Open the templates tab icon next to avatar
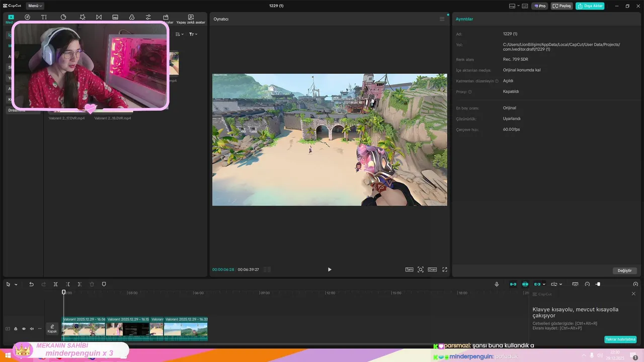Viewport: 644px width, 362px height. (166, 17)
